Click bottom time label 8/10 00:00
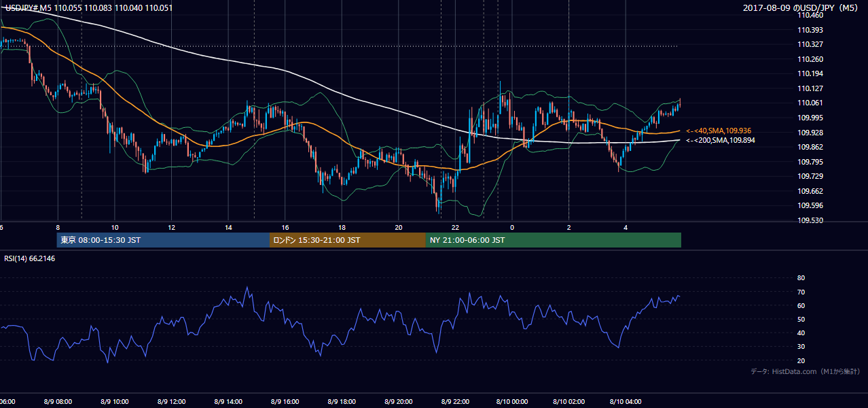This screenshot has width=868, height=408. click(x=512, y=402)
